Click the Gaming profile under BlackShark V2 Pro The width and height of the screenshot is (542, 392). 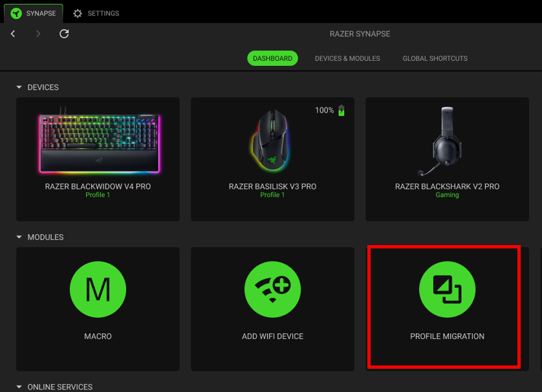pos(447,195)
